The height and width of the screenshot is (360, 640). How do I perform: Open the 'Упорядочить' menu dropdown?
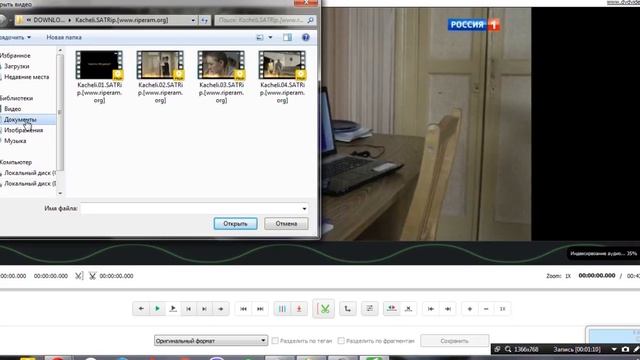click(x=15, y=37)
